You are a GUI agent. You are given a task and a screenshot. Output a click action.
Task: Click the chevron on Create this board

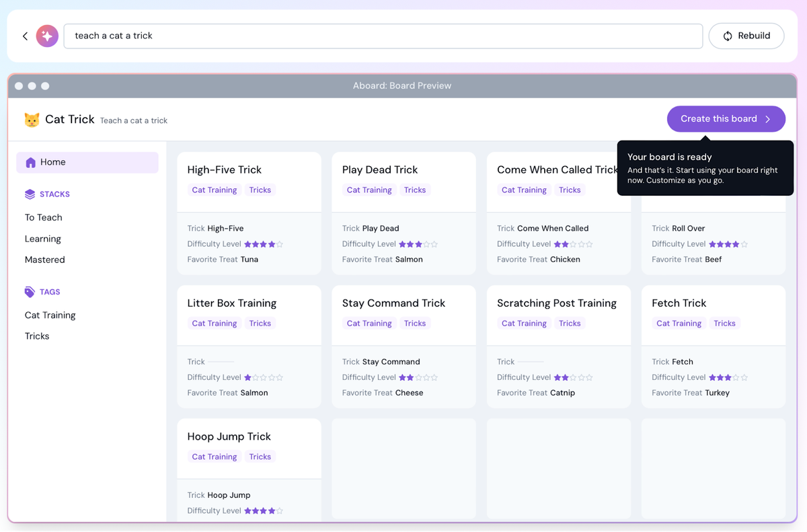(768, 119)
